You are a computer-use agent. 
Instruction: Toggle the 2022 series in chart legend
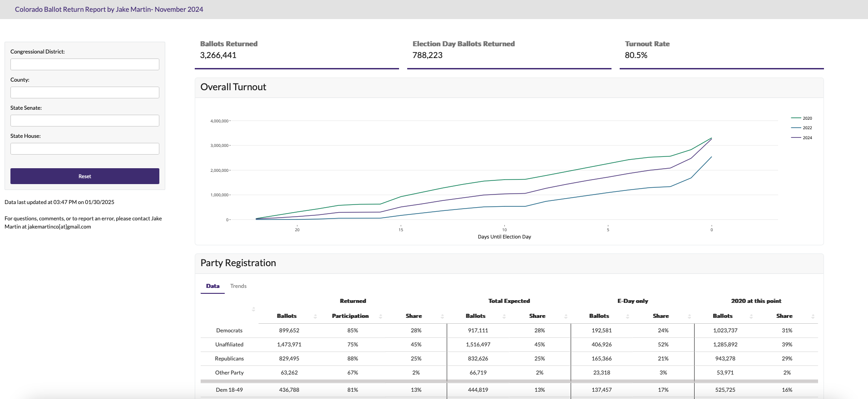(x=802, y=128)
